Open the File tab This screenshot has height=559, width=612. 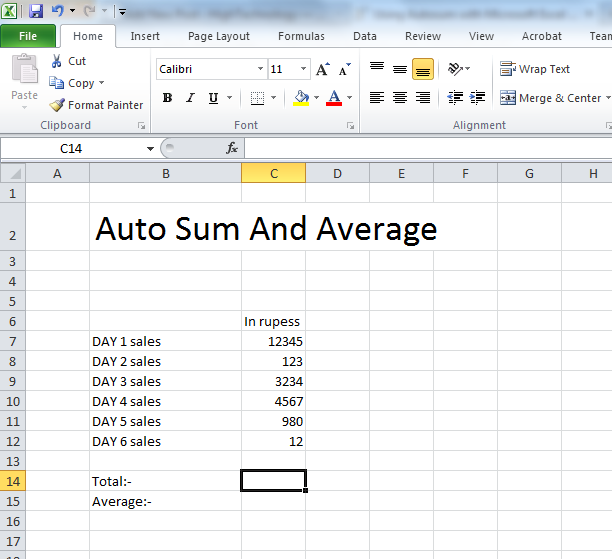[28, 36]
